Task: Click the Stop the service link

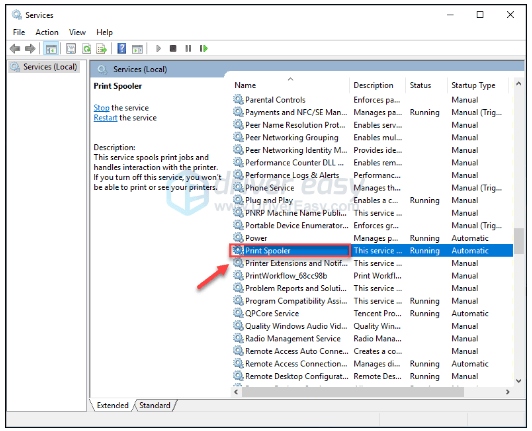Action: pyautogui.click(x=101, y=108)
